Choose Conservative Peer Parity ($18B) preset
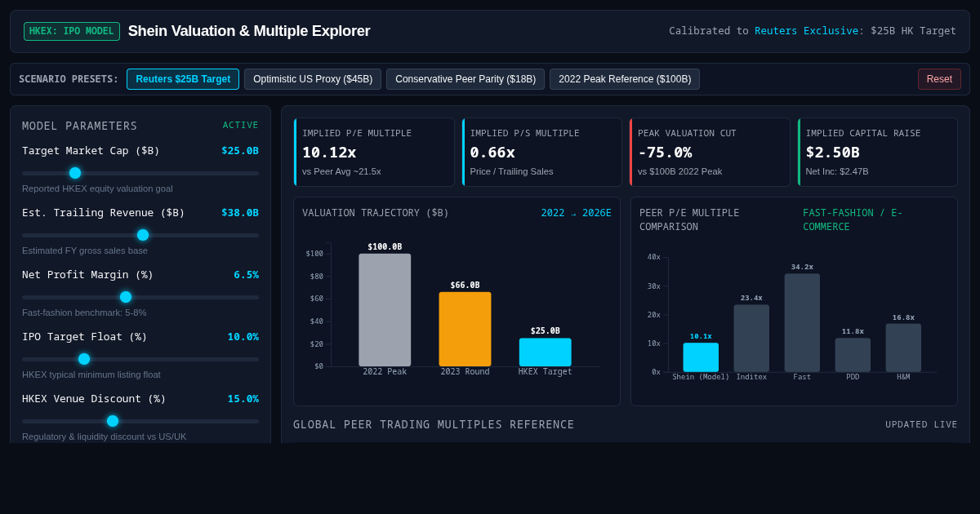Screen dimensions: 980x514 (x=465, y=79)
